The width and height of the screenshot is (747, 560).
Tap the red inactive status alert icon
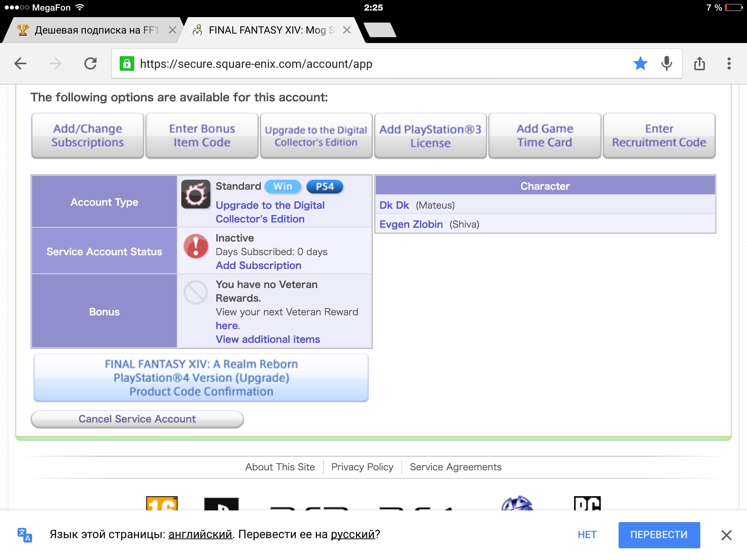click(x=196, y=246)
